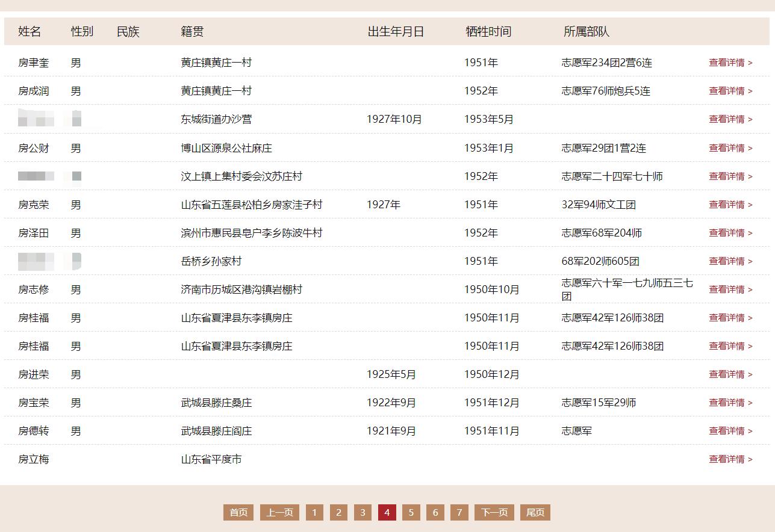View details for 房公财
Image resolution: width=775 pixels, height=532 pixels.
click(x=730, y=148)
